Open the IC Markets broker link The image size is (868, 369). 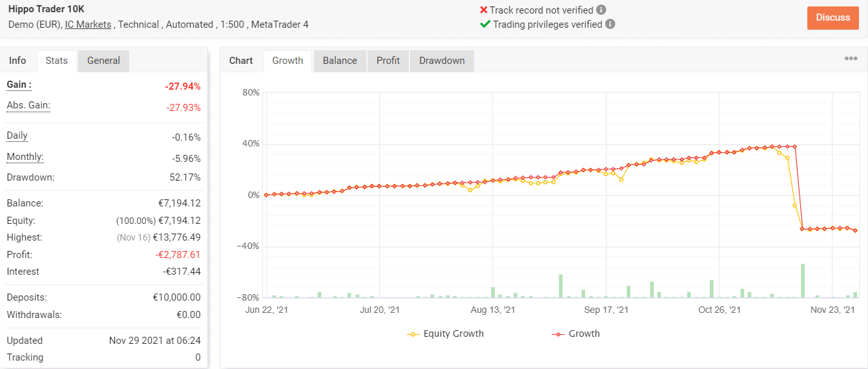pyautogui.click(x=89, y=25)
